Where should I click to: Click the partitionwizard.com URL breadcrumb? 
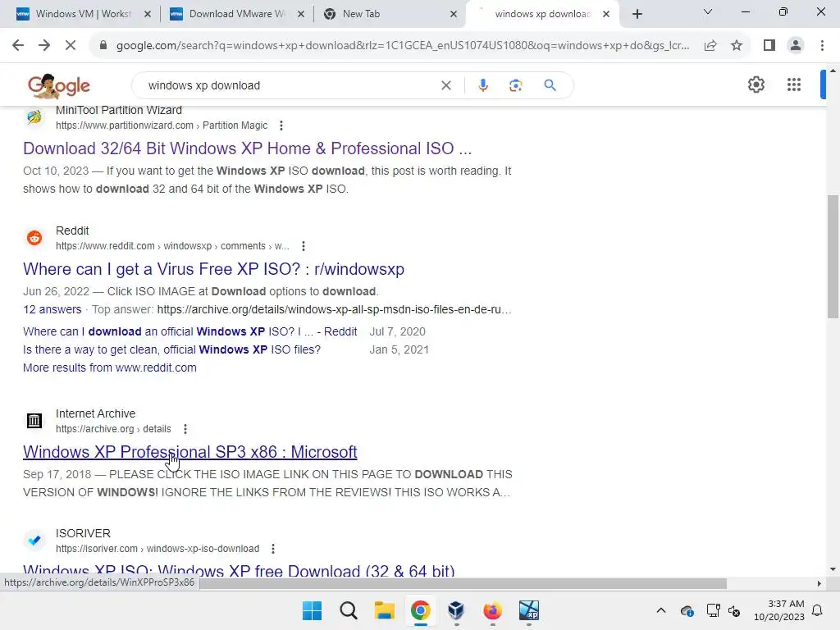point(162,126)
